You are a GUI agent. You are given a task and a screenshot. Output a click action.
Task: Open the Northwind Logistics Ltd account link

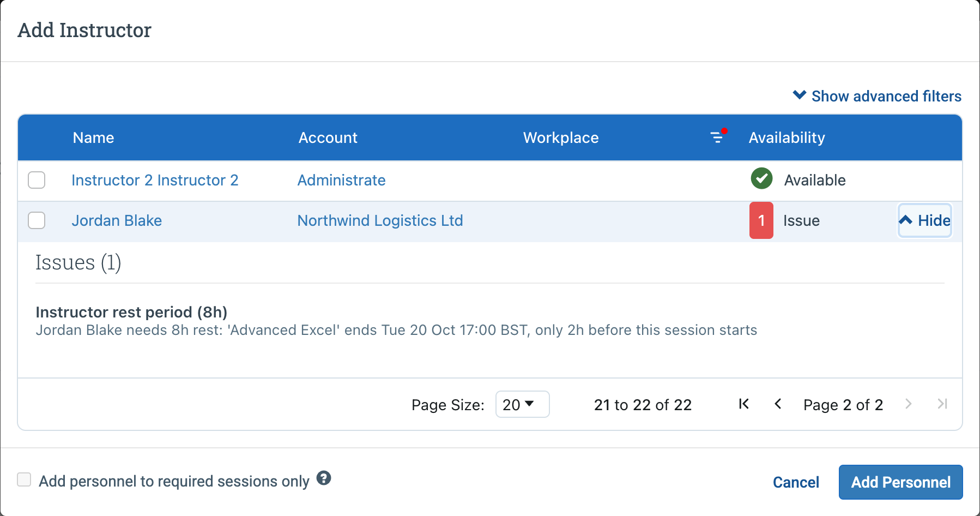(x=380, y=220)
